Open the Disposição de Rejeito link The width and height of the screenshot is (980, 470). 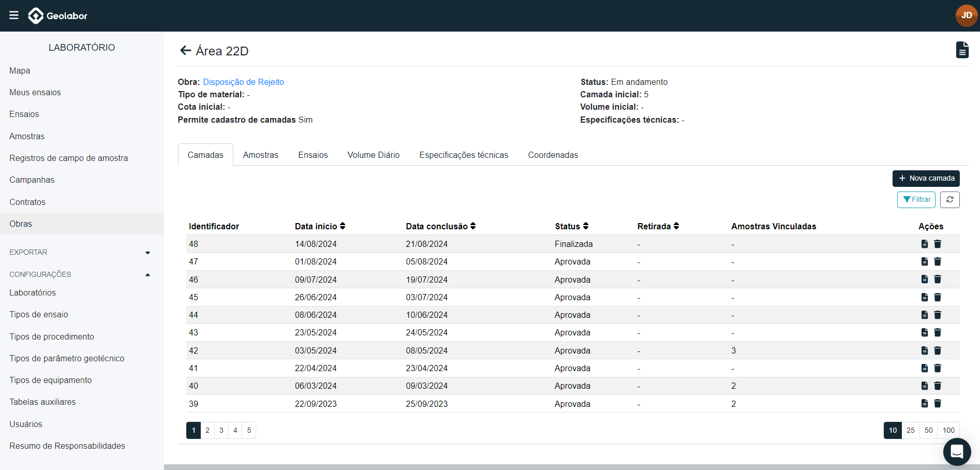pyautogui.click(x=243, y=82)
